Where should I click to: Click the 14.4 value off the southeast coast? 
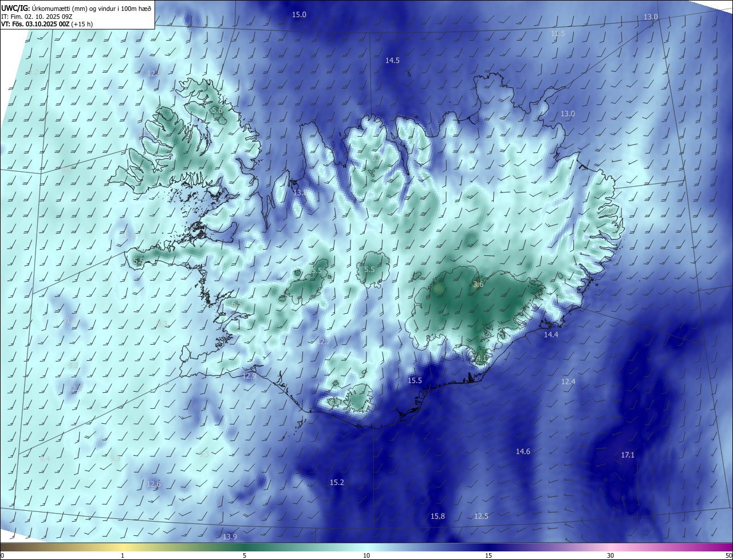(551, 334)
